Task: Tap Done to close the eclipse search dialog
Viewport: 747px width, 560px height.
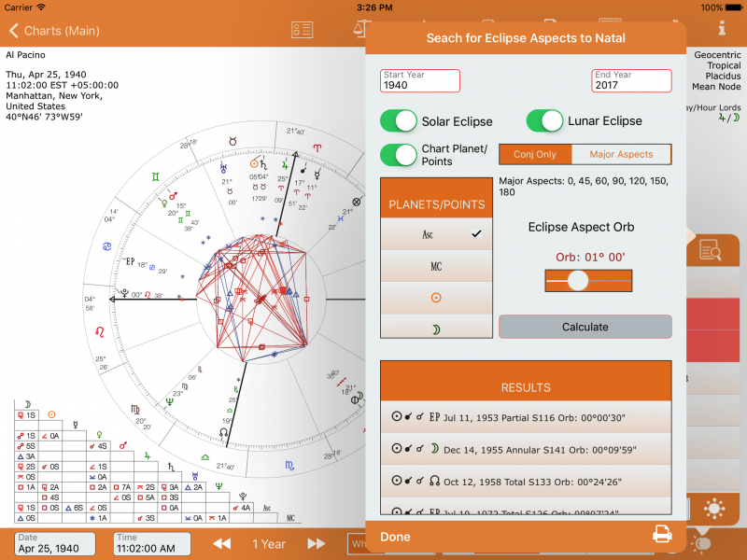Action: pyautogui.click(x=396, y=536)
